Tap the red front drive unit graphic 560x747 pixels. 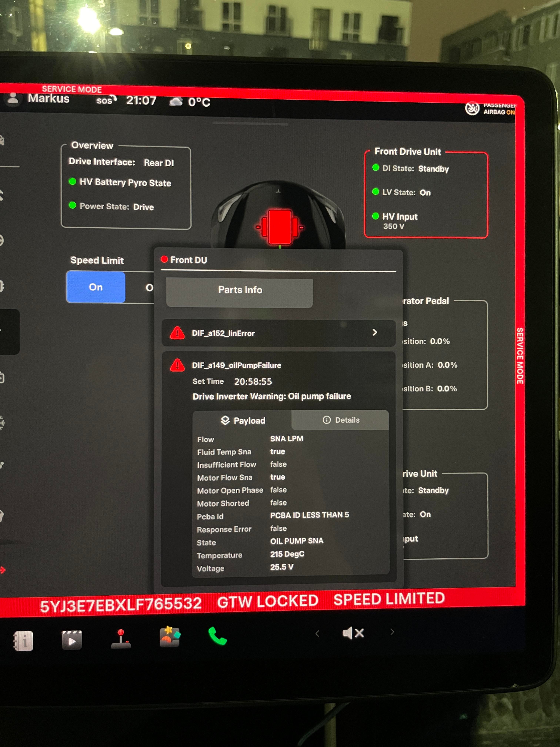coord(279,227)
